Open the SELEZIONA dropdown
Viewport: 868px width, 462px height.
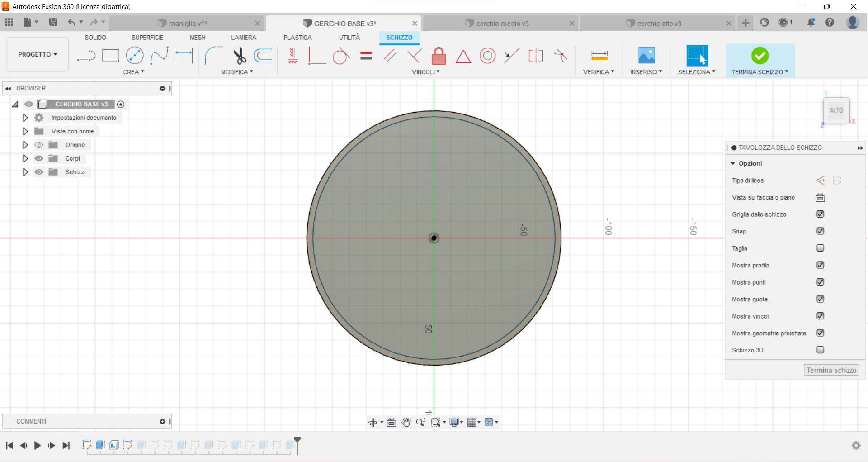click(697, 71)
